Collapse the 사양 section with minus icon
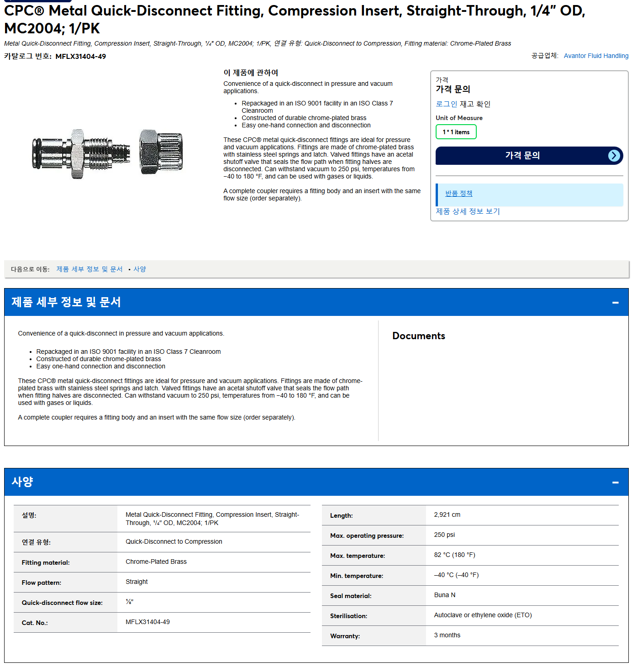 coord(615,482)
